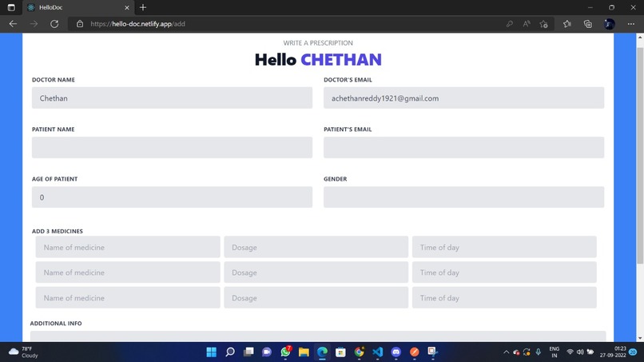Switch to Microsoft Edge on taskbar

pyautogui.click(x=323, y=352)
